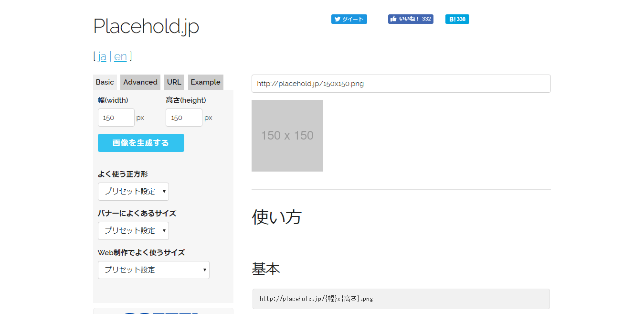Switch back to the Basic tab
Image resolution: width=644 pixels, height=314 pixels.
(x=105, y=82)
